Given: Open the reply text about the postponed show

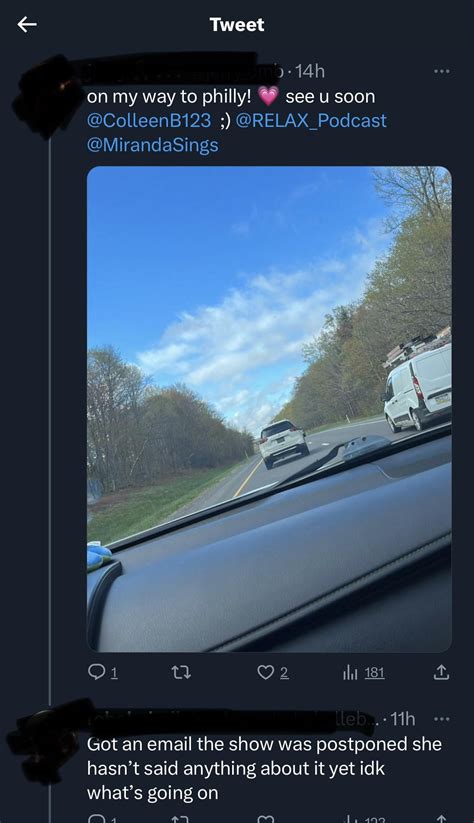Looking at the screenshot, I should pyautogui.click(x=264, y=768).
